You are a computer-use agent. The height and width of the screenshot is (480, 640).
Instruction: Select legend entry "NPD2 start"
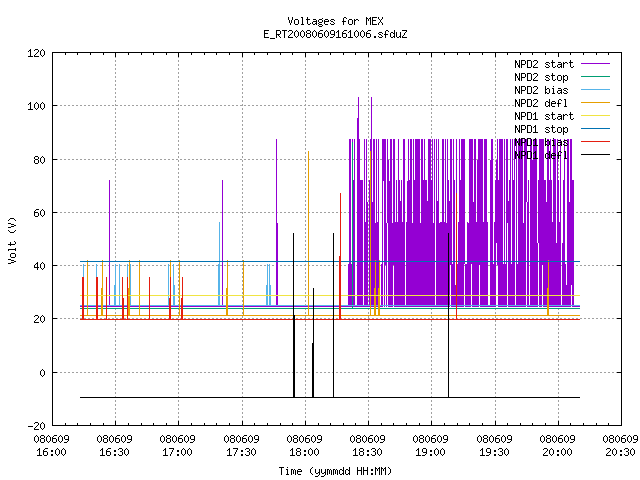544,64
